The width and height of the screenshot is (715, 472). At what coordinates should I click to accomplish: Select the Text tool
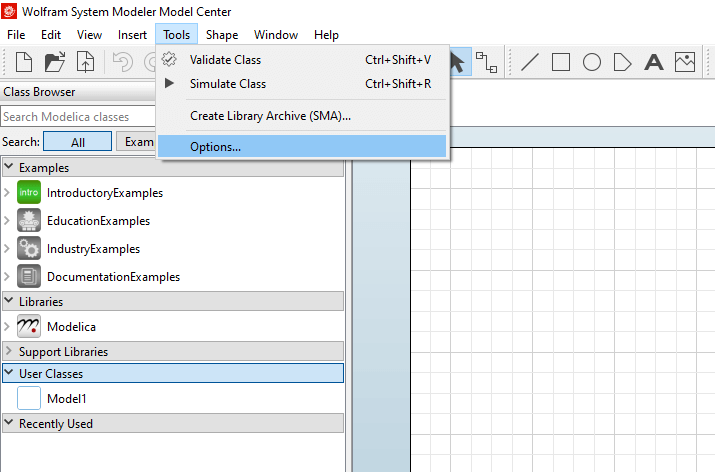click(x=653, y=62)
